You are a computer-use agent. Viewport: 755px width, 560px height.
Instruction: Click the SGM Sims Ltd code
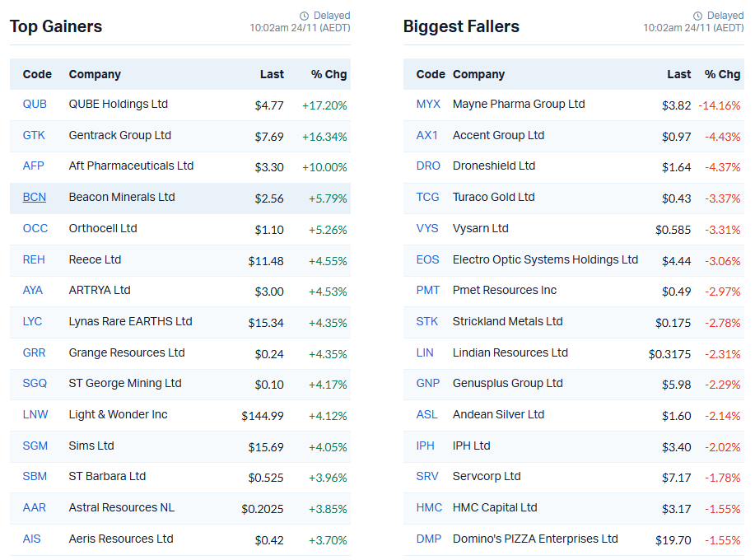35,446
